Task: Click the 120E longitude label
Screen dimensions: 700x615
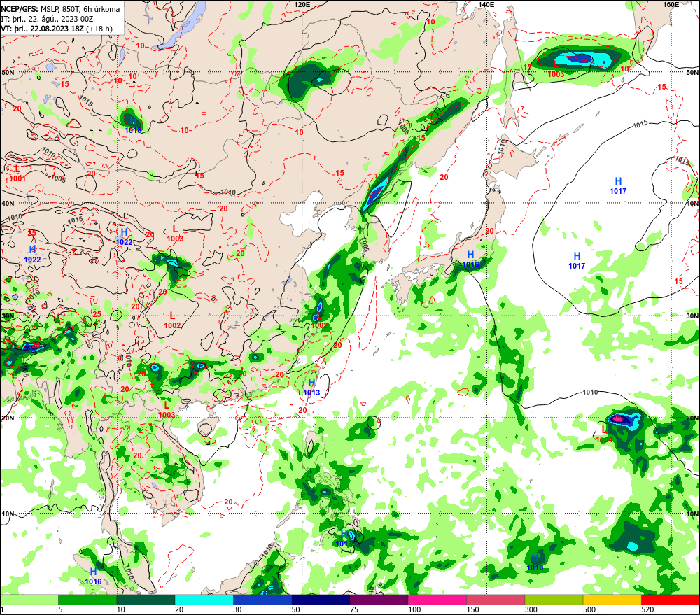Action: (x=302, y=4)
